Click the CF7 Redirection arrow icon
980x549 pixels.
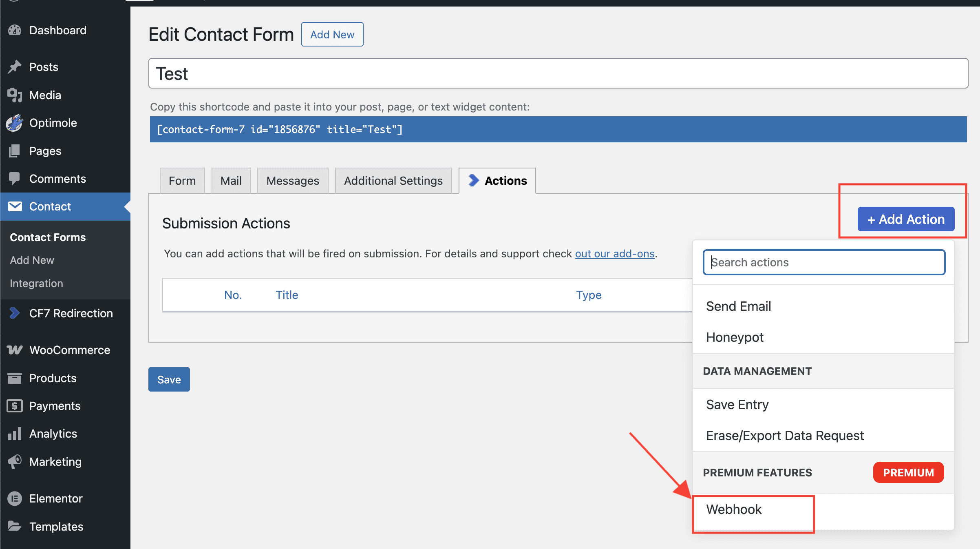(x=15, y=313)
